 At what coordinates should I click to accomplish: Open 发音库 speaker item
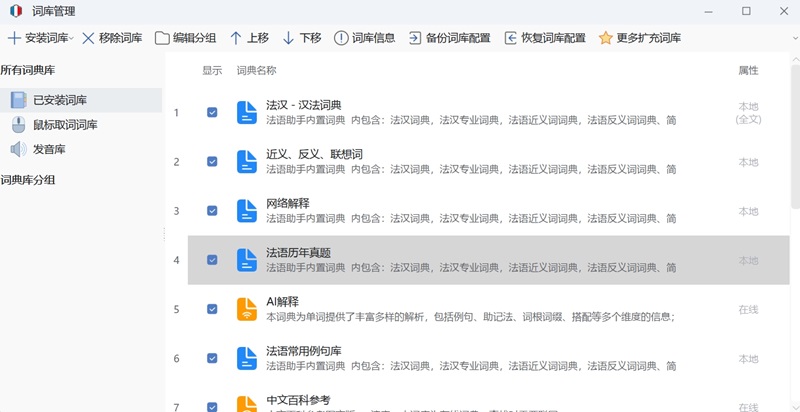tap(49, 149)
